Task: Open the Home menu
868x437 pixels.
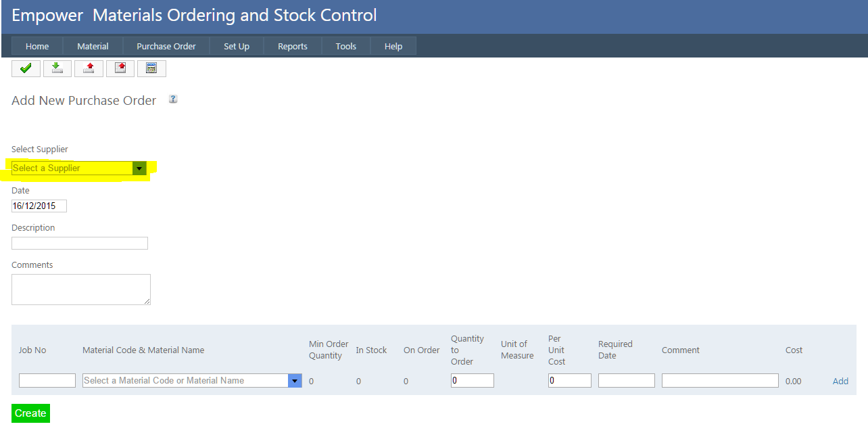Action: coord(37,46)
